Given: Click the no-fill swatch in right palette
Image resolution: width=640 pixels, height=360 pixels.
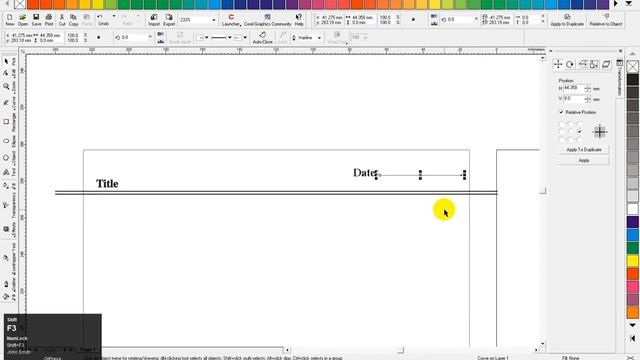Looking at the screenshot, I should (x=633, y=66).
